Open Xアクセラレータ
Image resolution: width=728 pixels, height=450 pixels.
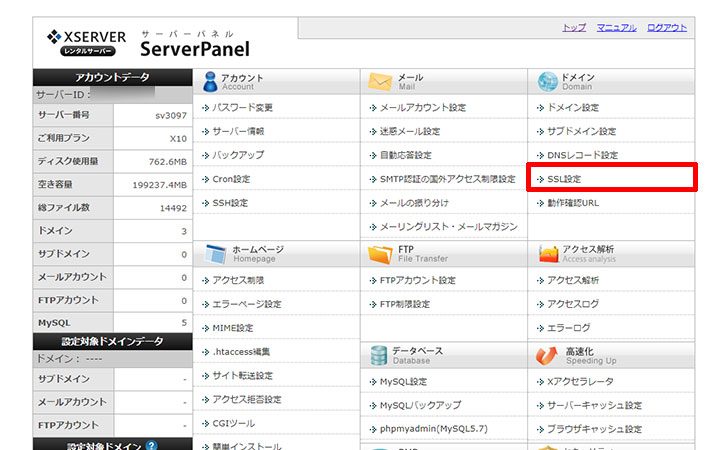(x=580, y=382)
